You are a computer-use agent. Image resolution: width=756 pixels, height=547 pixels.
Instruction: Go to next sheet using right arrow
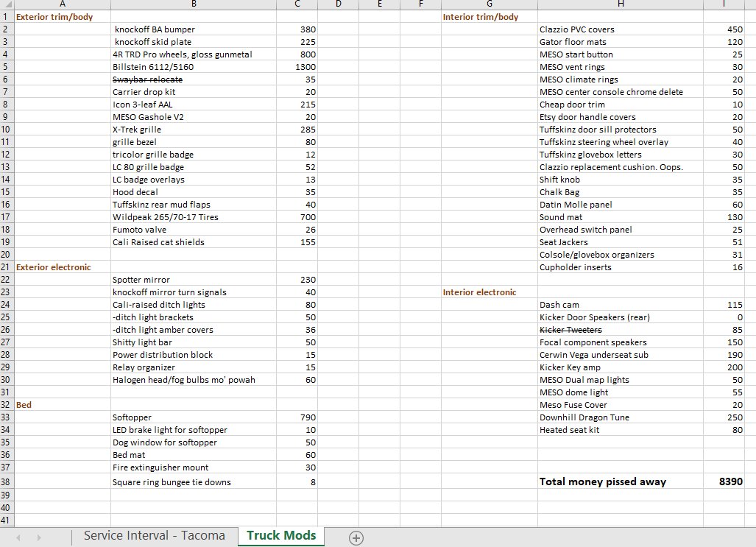coord(39,537)
